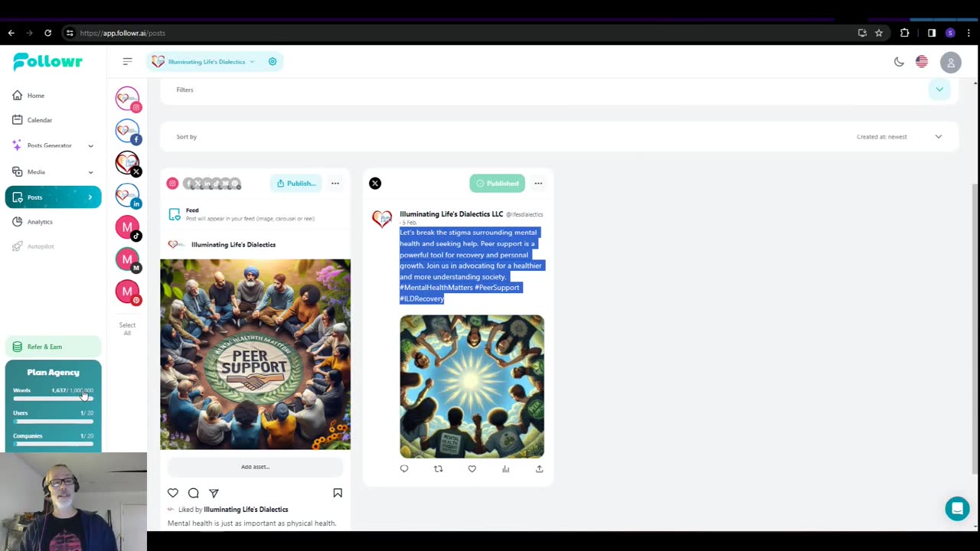Click the share icon under the tweet
980x551 pixels.
539,469
